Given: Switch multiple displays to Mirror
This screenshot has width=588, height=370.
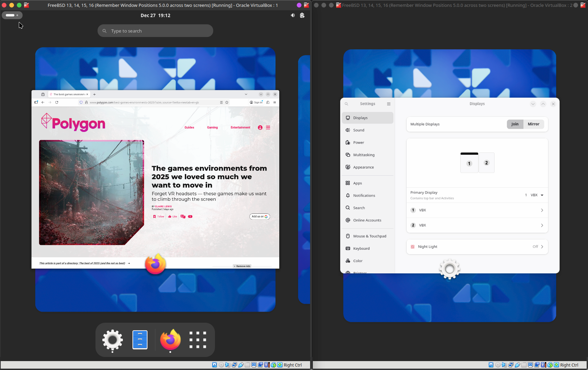Looking at the screenshot, I should (533, 124).
